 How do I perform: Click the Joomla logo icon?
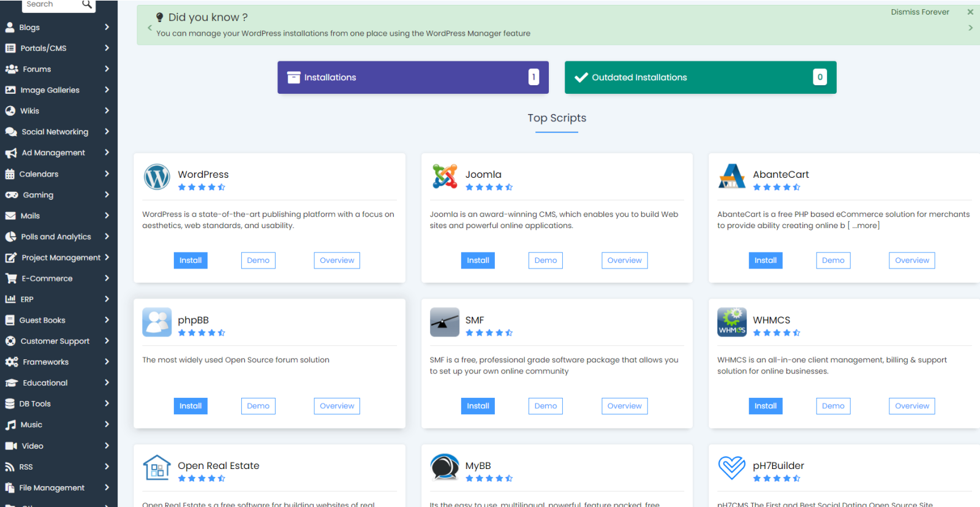click(444, 177)
